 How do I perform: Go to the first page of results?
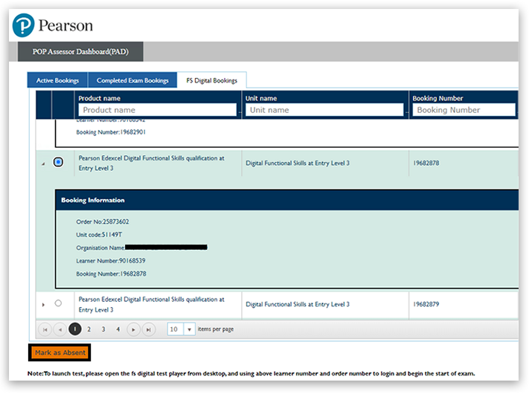click(x=44, y=329)
